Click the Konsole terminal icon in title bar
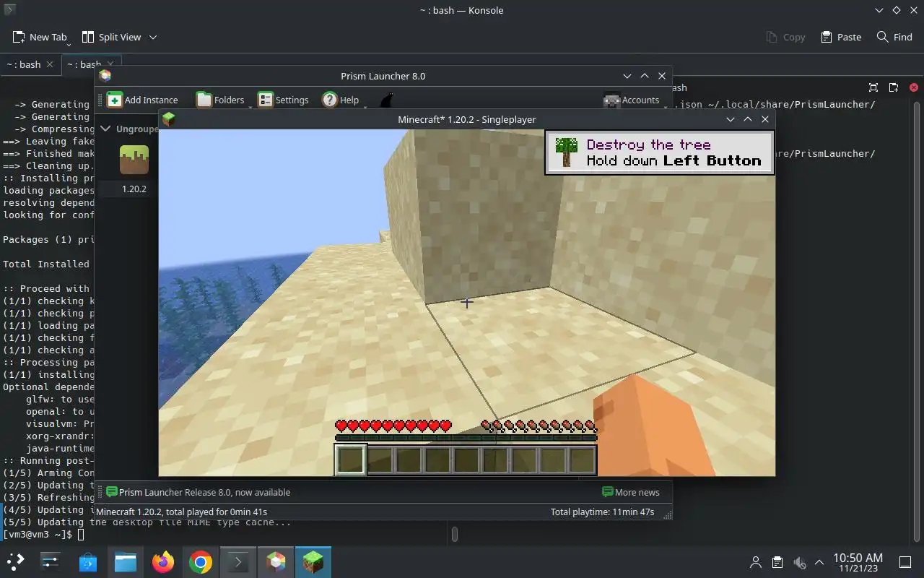 coord(9,10)
